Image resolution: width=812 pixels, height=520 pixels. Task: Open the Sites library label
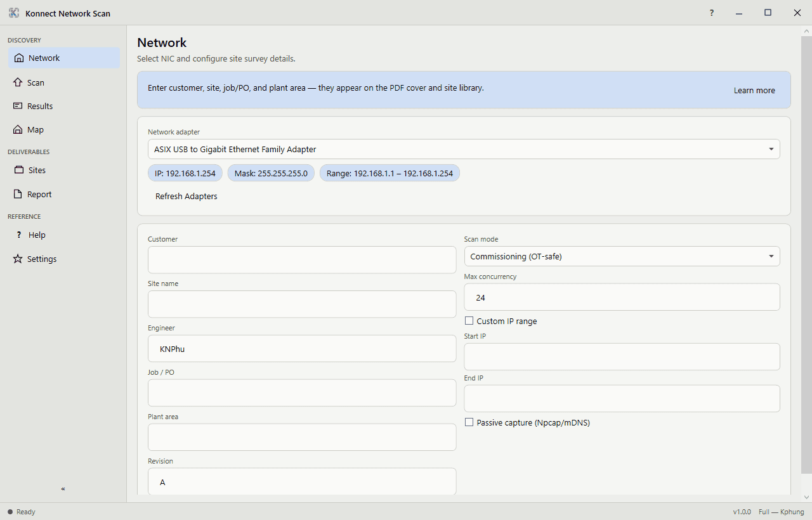37,170
